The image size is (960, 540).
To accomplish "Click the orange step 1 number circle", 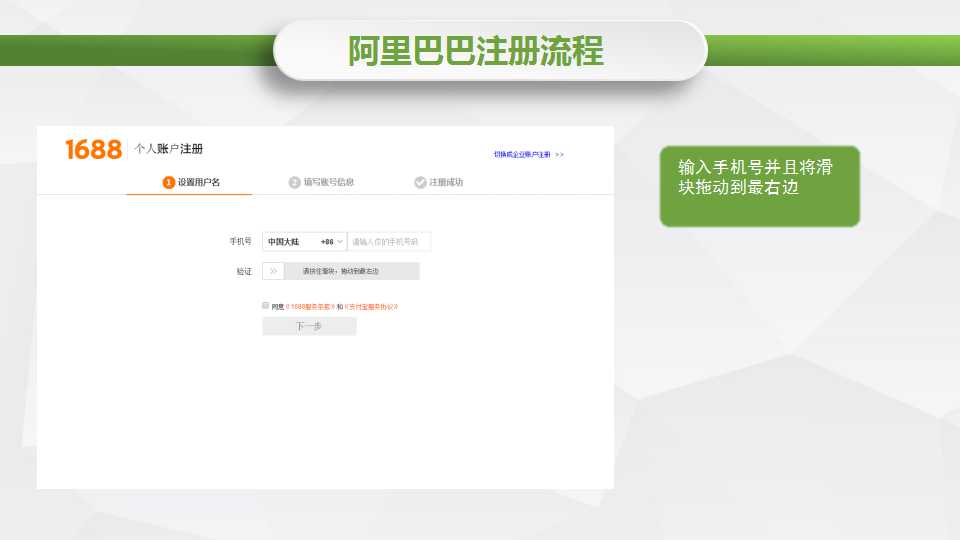I will pyautogui.click(x=169, y=182).
